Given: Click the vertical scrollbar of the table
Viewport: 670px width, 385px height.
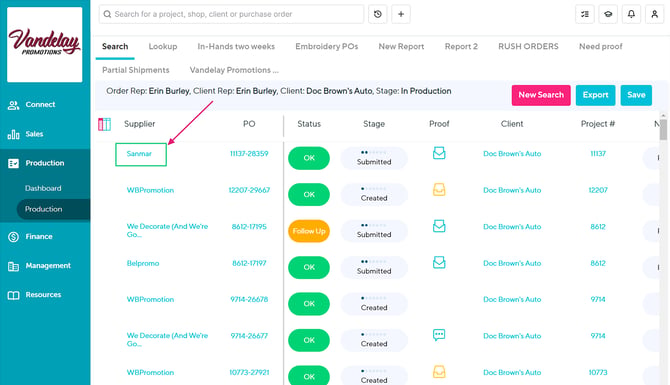Looking at the screenshot, I should pyautogui.click(x=663, y=129).
